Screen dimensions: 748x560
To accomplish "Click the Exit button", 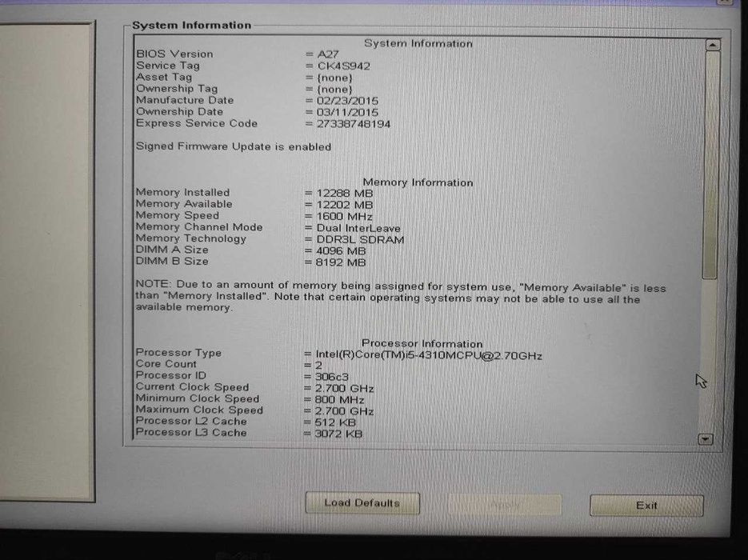I will click(646, 506).
